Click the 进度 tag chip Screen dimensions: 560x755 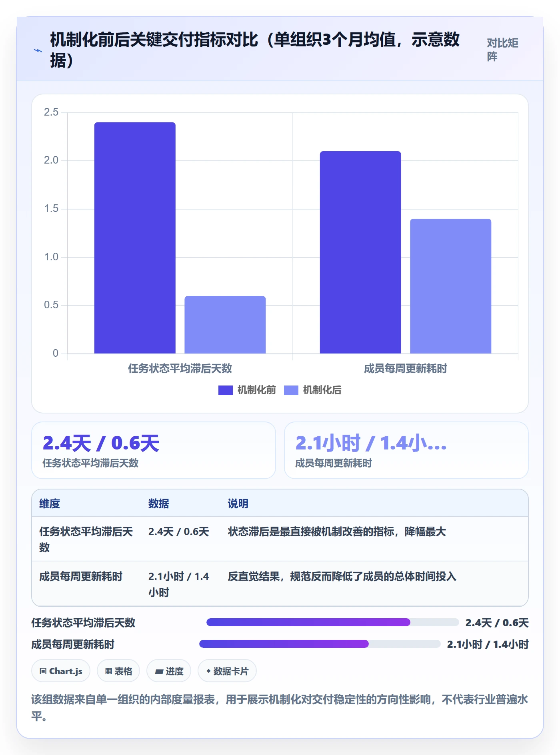169,671
